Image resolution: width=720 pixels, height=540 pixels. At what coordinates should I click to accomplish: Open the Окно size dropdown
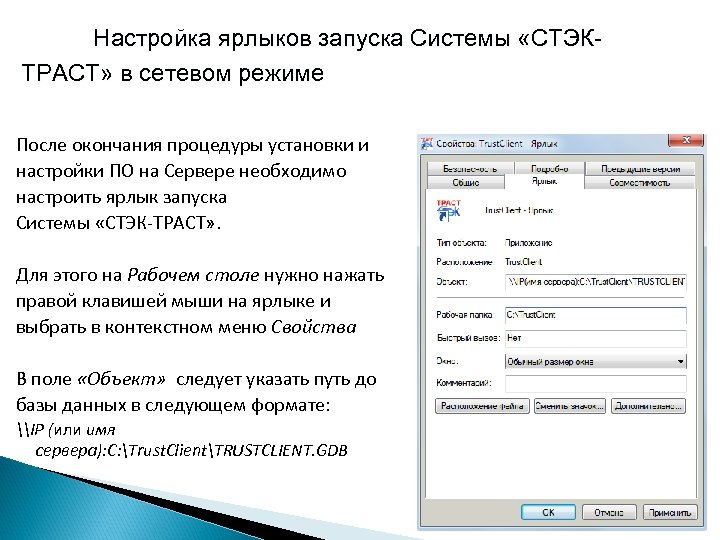tap(596, 361)
